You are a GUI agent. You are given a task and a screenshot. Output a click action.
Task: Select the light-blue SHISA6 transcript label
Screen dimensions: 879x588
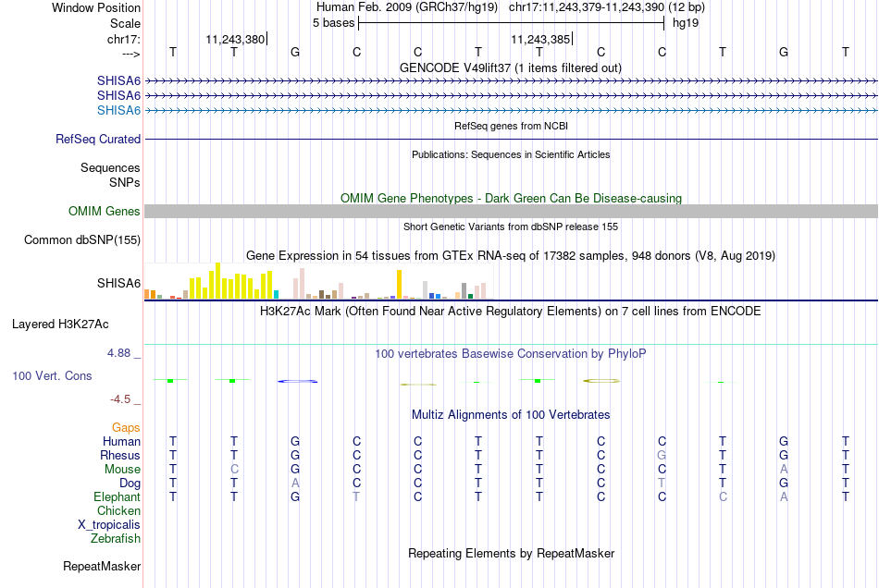point(118,110)
